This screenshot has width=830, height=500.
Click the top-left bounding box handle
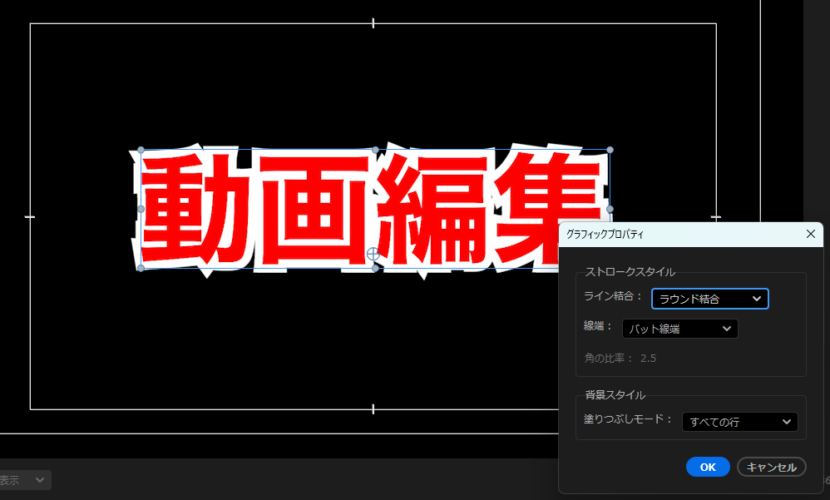click(x=140, y=151)
